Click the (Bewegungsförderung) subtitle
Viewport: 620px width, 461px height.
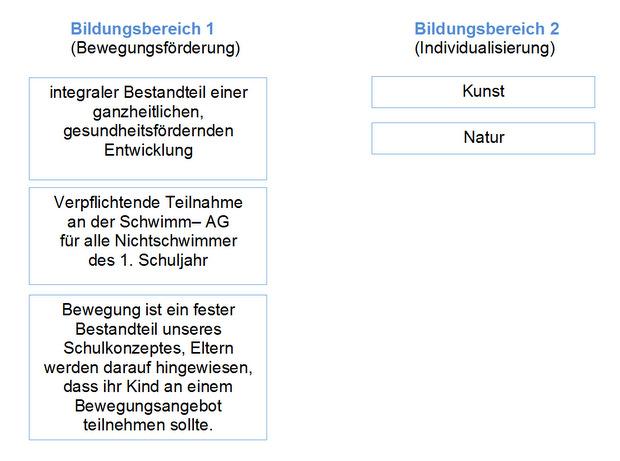click(155, 48)
